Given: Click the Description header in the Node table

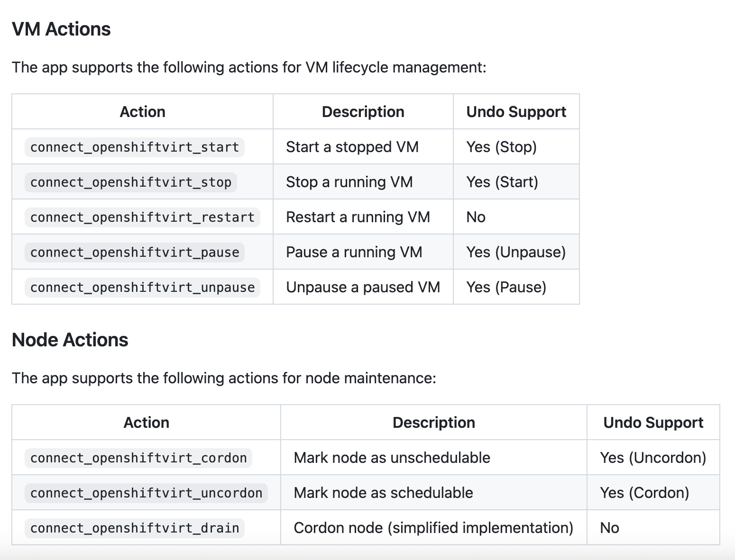Looking at the screenshot, I should [434, 423].
